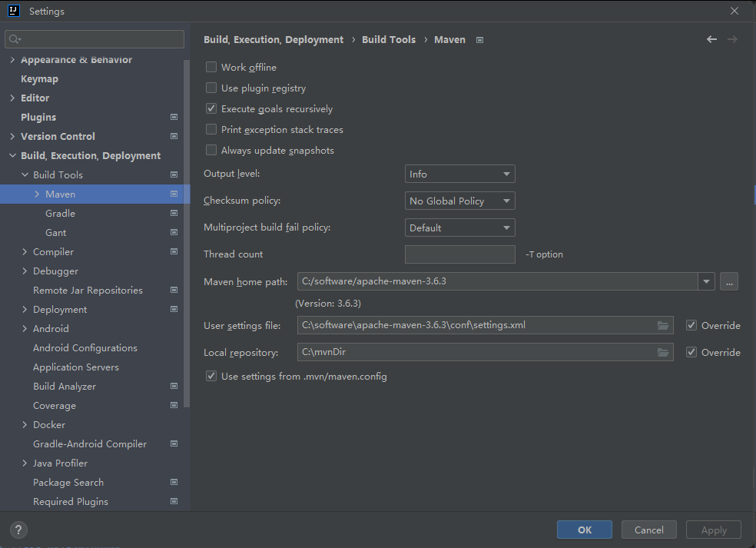
Task: Click the settings tree vertical scrollbar
Action: [x=187, y=234]
